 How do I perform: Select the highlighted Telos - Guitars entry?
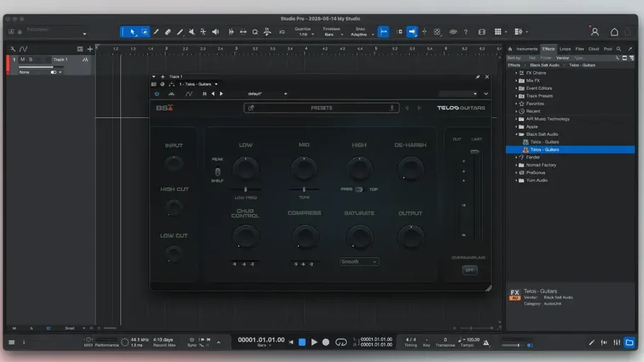[570, 150]
